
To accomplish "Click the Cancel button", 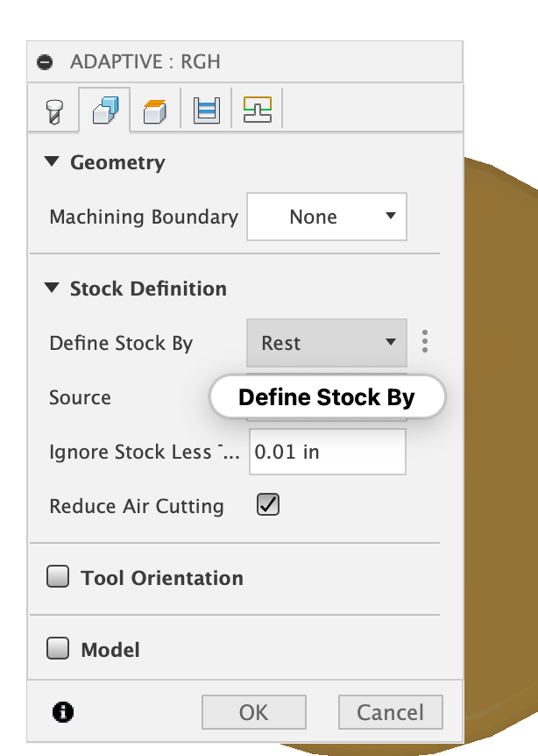I will point(391,712).
